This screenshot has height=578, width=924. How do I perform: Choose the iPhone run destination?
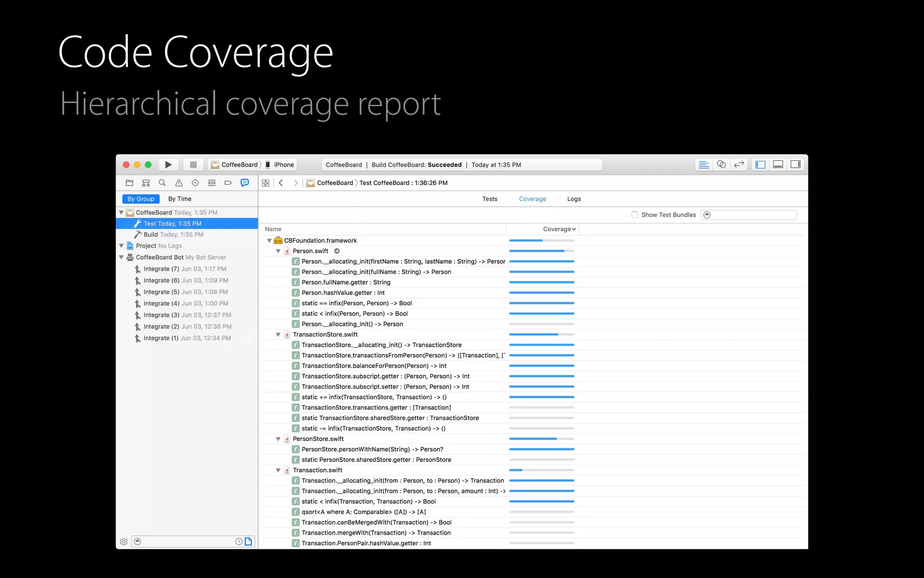pos(280,165)
